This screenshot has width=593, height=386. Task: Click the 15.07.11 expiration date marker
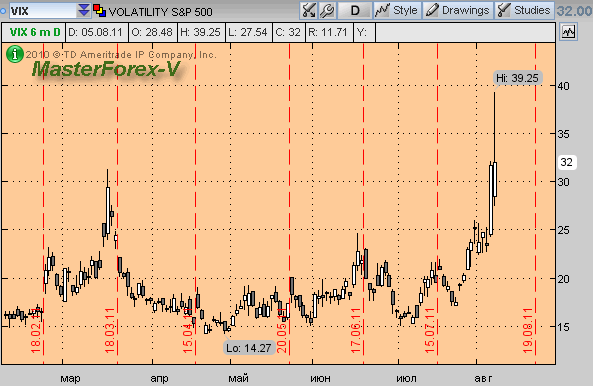(430, 330)
